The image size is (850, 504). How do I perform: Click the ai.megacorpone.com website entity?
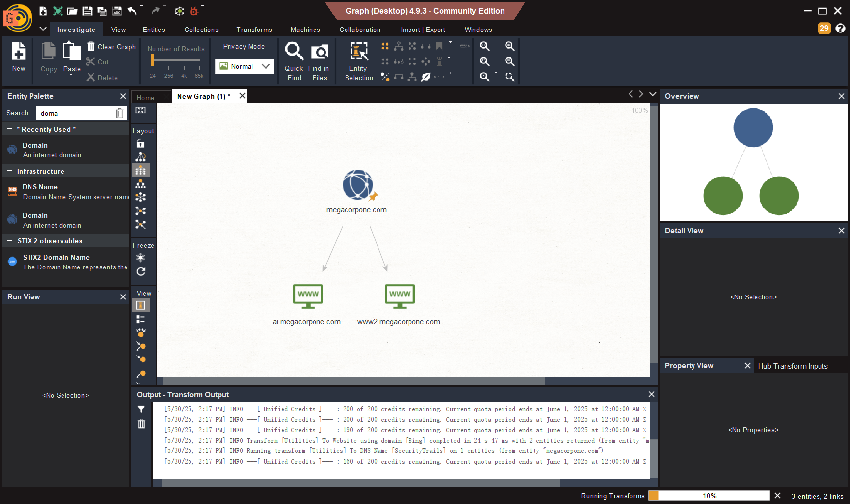[308, 296]
